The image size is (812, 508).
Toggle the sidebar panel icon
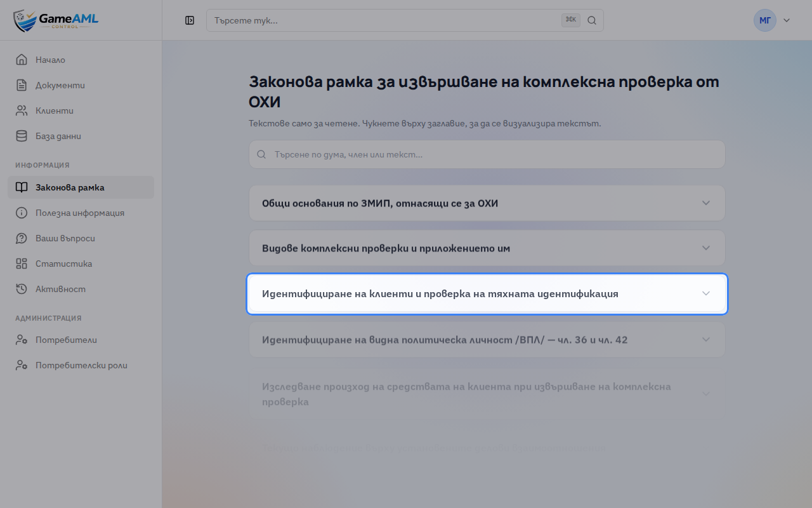[x=190, y=20]
